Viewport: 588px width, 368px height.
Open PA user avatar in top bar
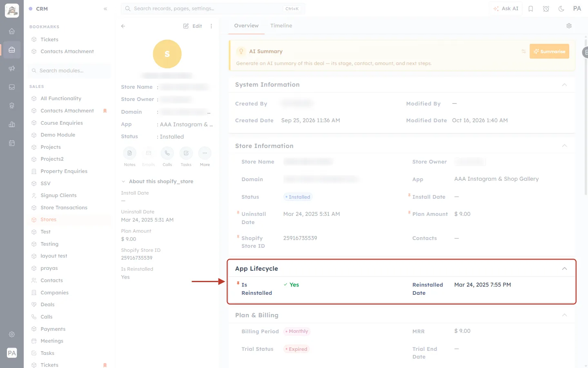pyautogui.click(x=577, y=9)
